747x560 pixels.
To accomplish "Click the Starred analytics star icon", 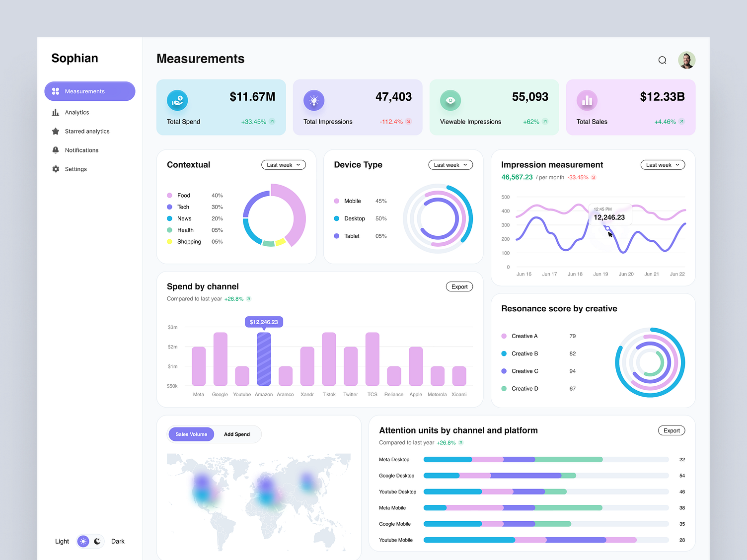I will pos(56,131).
